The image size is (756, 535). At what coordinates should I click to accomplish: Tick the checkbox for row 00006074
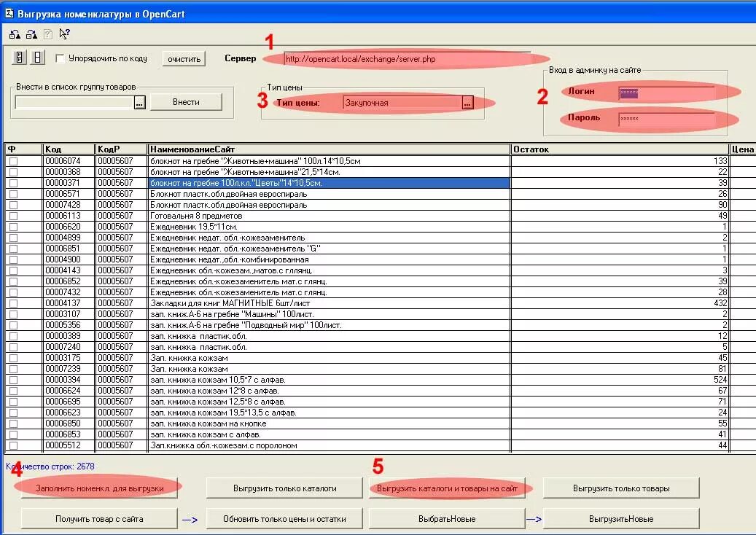point(14,162)
